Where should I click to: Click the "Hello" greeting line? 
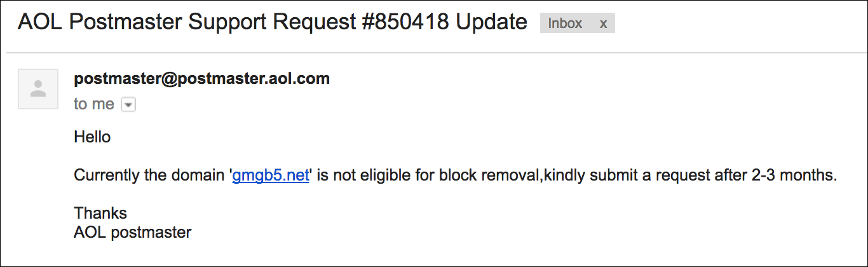coord(92,137)
